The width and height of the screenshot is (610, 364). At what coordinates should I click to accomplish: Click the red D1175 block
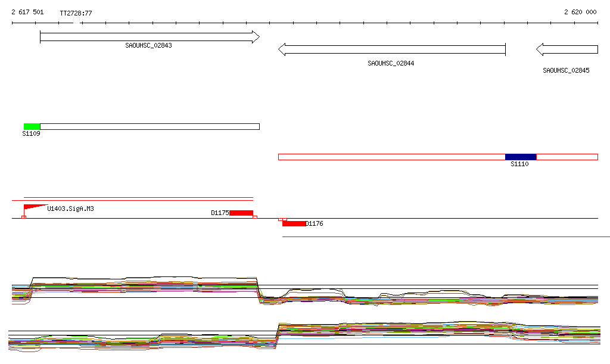pos(241,213)
